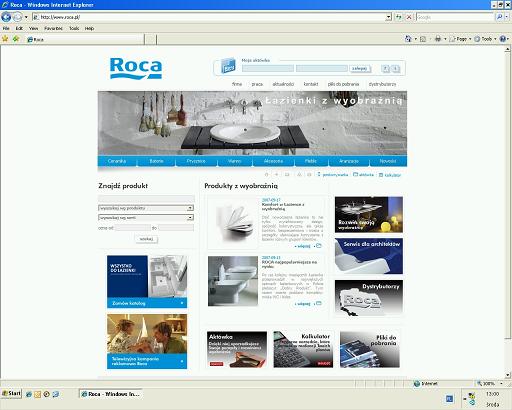Click the Dystrybutorzy banner image
This screenshot has width=512, height=410.
[369, 298]
